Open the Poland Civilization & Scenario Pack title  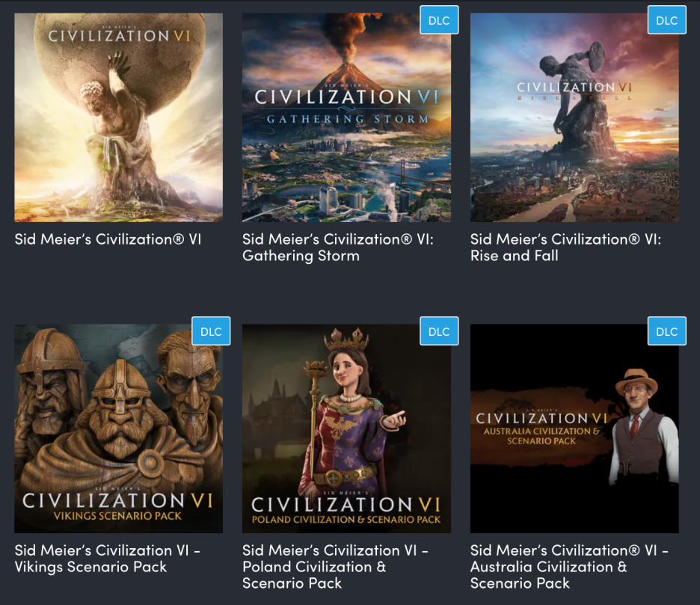[336, 567]
